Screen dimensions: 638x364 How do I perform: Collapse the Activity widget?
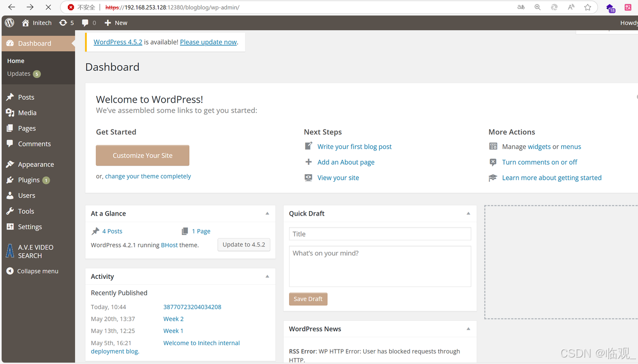click(x=267, y=276)
